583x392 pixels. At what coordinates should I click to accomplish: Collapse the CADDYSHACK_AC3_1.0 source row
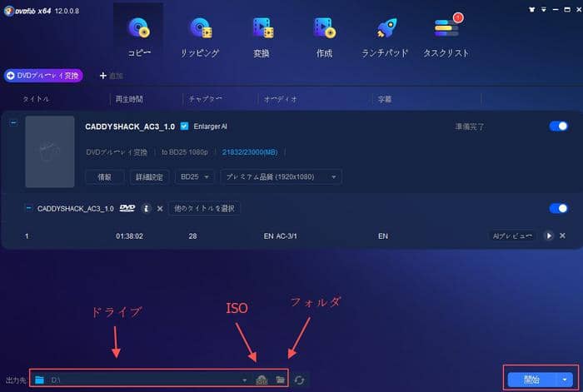click(x=28, y=208)
